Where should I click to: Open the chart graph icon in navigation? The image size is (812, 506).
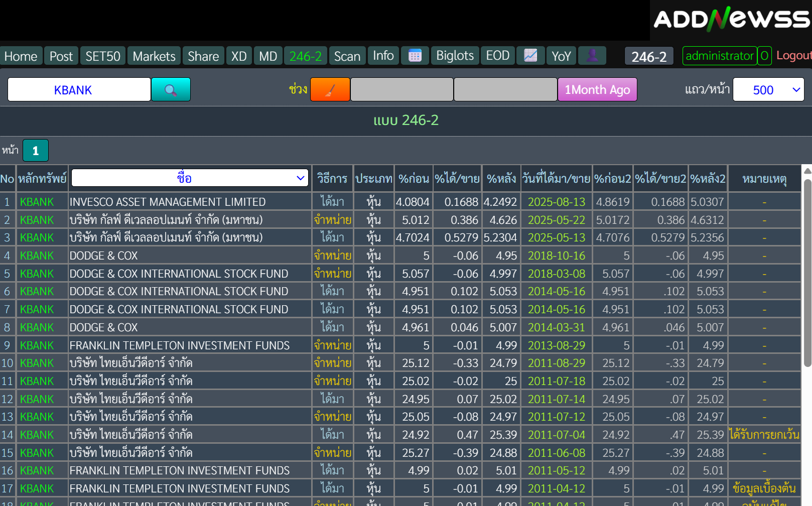click(x=530, y=56)
